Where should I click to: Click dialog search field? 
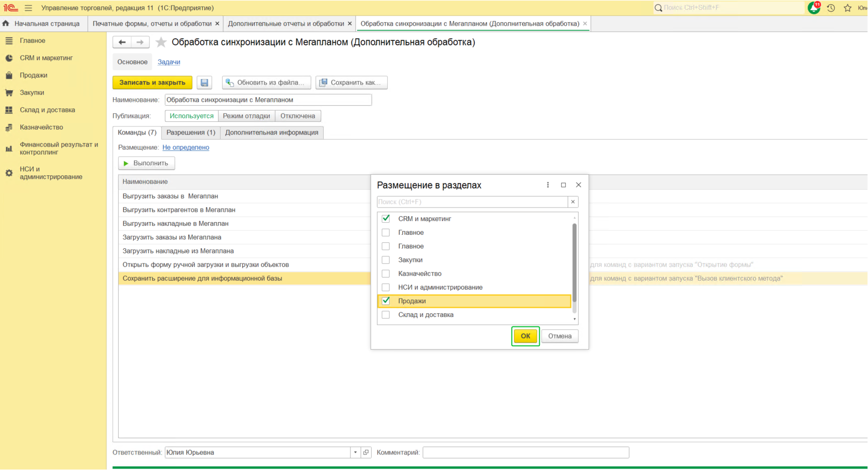(472, 202)
